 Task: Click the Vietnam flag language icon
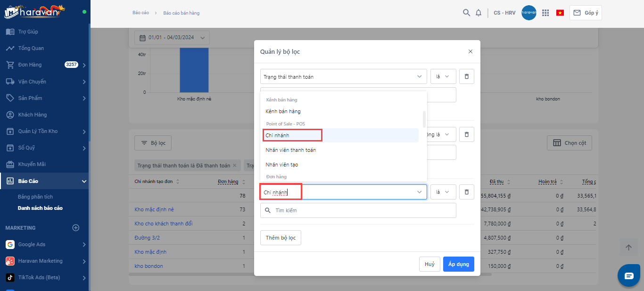(560, 13)
